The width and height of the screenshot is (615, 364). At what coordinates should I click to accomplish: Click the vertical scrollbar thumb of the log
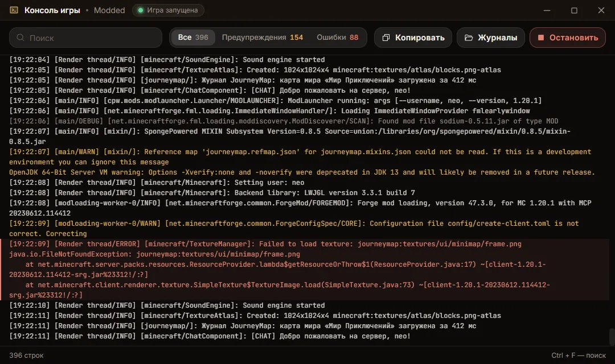[612, 337]
